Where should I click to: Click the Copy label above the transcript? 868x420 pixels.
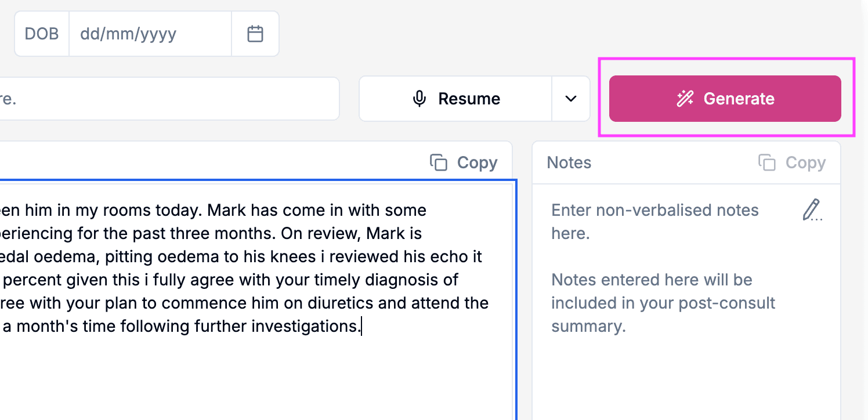(477, 163)
